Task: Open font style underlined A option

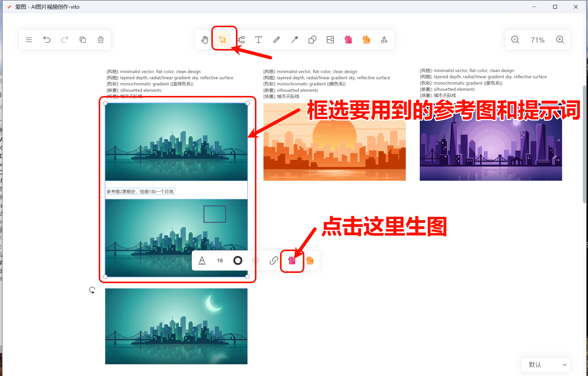Action: pyautogui.click(x=202, y=261)
